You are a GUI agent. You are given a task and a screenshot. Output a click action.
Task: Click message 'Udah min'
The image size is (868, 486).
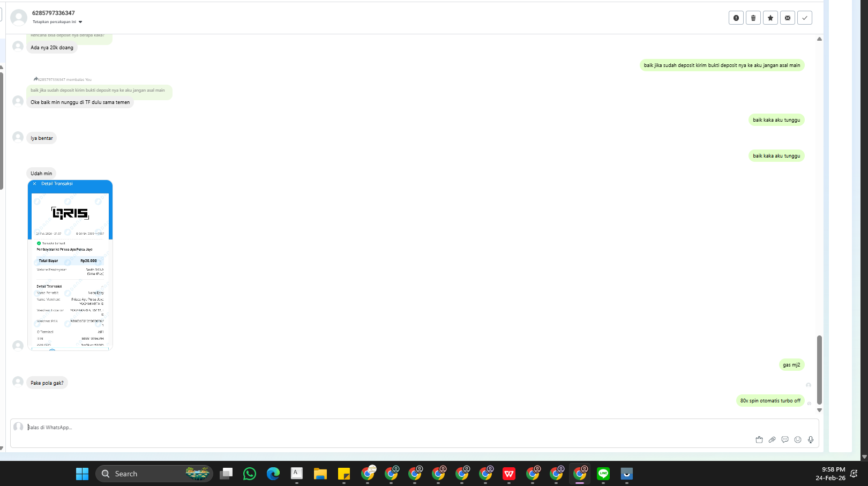(x=41, y=174)
